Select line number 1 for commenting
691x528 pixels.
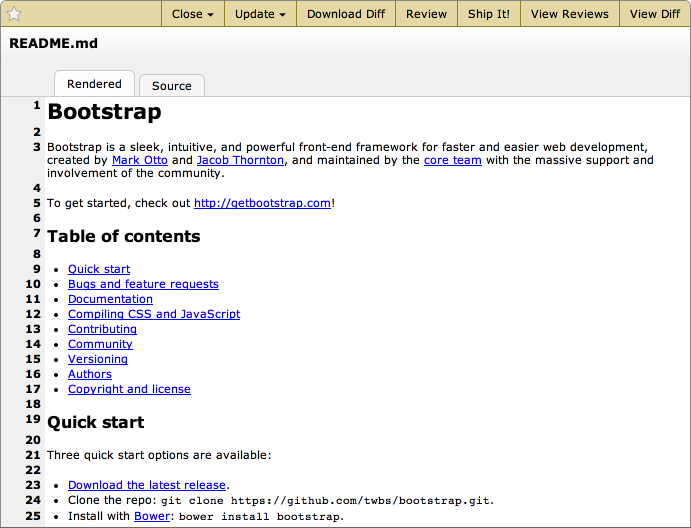coord(37,105)
